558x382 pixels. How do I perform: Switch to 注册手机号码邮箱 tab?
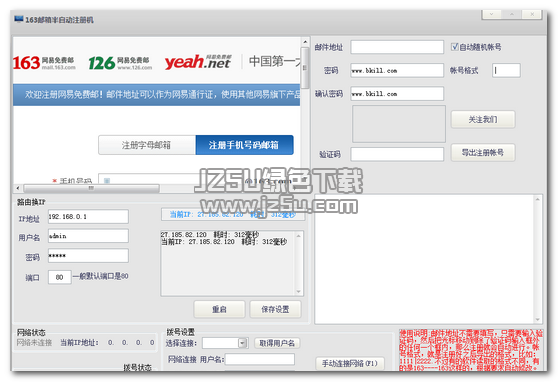click(244, 145)
